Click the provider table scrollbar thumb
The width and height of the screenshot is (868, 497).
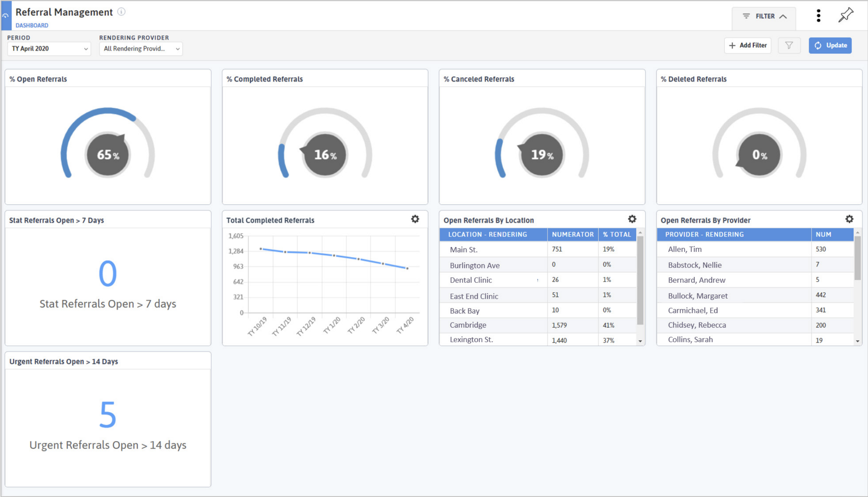857,258
